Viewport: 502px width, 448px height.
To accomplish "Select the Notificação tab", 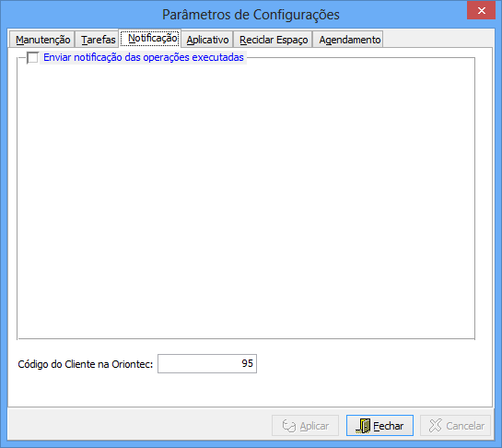I will click(153, 39).
